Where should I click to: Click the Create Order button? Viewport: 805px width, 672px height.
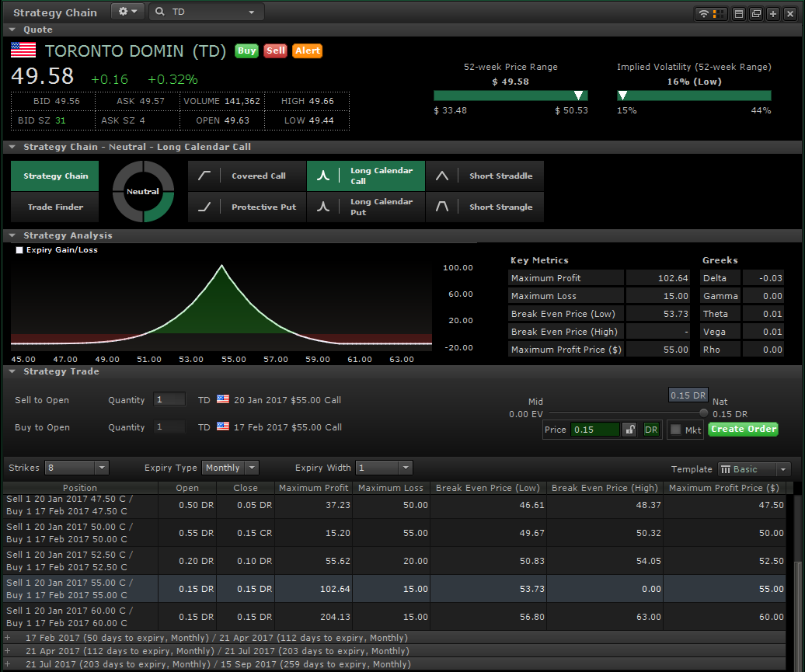[x=744, y=429]
